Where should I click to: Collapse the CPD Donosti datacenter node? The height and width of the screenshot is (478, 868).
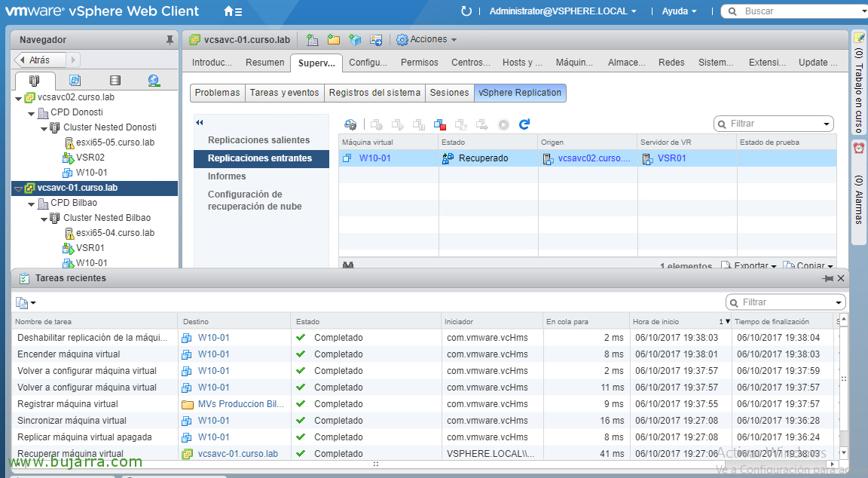click(x=32, y=114)
